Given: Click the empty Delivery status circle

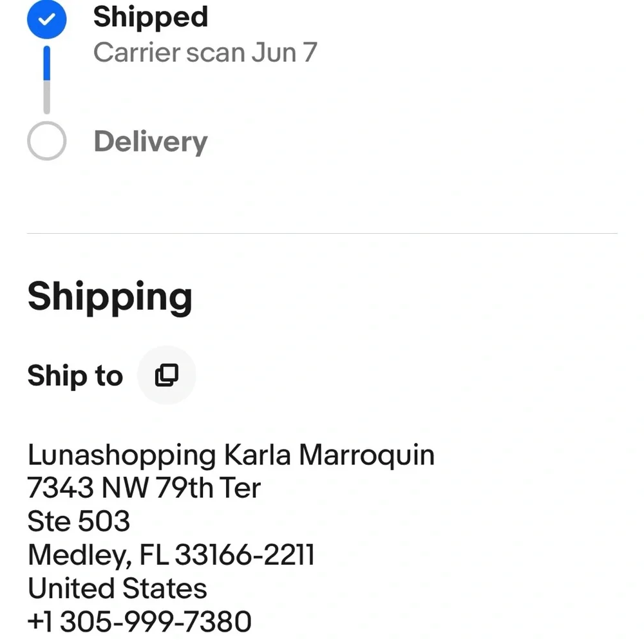Looking at the screenshot, I should tap(46, 140).
